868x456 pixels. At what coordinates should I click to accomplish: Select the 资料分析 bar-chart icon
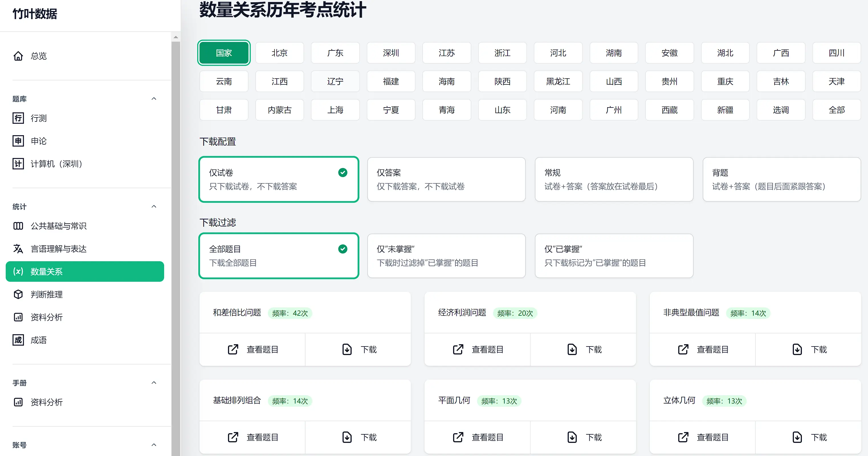(19, 317)
